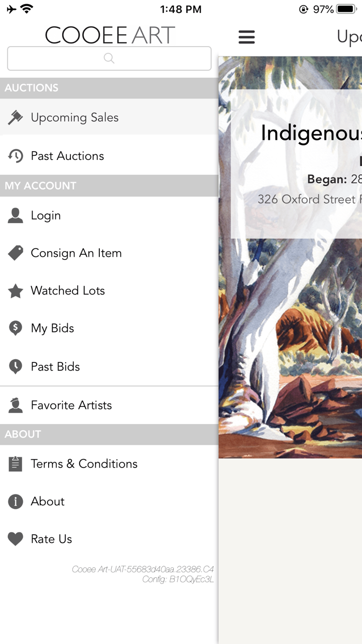Click the Rate Us heart icon
This screenshot has height=644, width=362.
coord(16,539)
